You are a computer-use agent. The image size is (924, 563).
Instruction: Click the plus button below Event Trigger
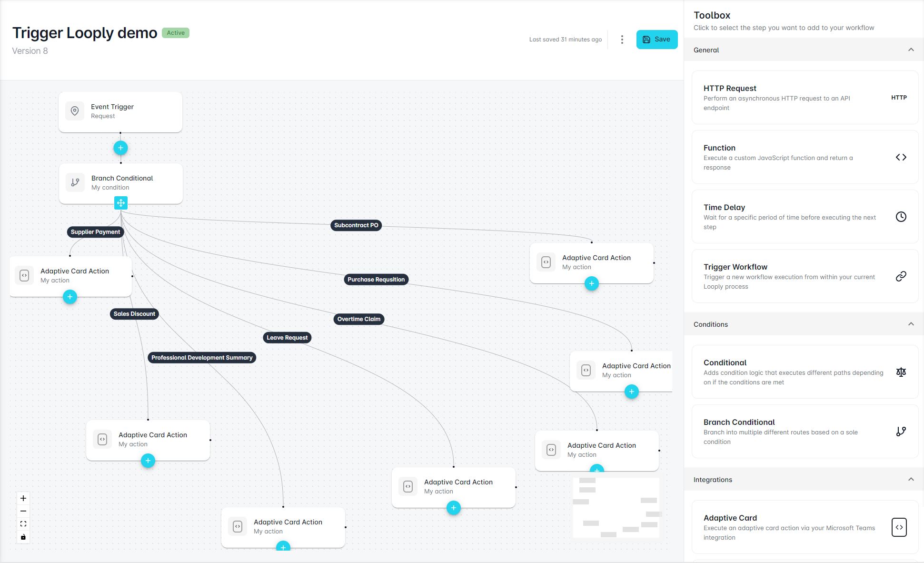pyautogui.click(x=120, y=148)
